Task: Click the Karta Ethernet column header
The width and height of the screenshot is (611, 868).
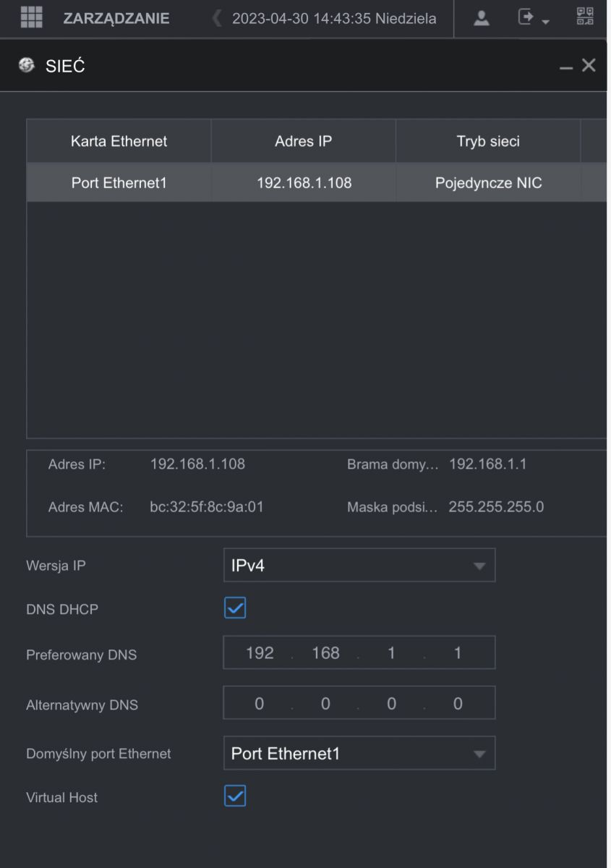Action: [x=119, y=141]
